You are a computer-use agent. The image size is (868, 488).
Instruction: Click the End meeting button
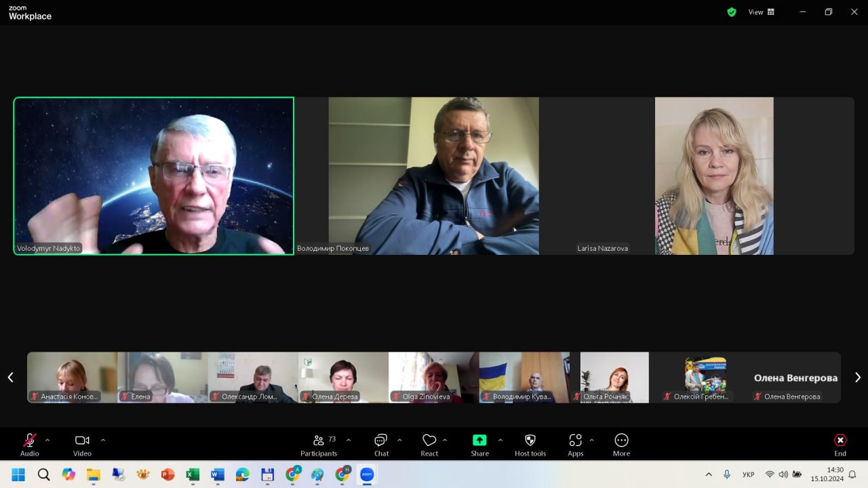pos(840,445)
